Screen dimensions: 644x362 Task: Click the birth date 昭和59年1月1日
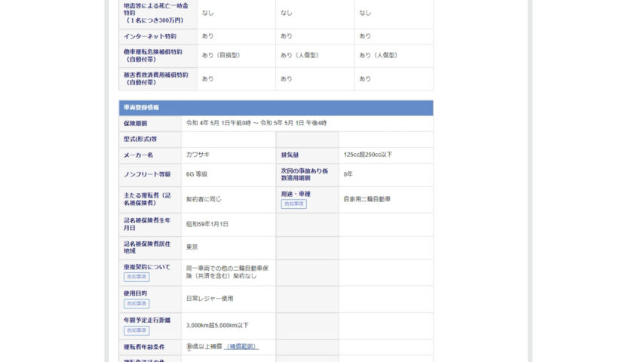point(207,224)
